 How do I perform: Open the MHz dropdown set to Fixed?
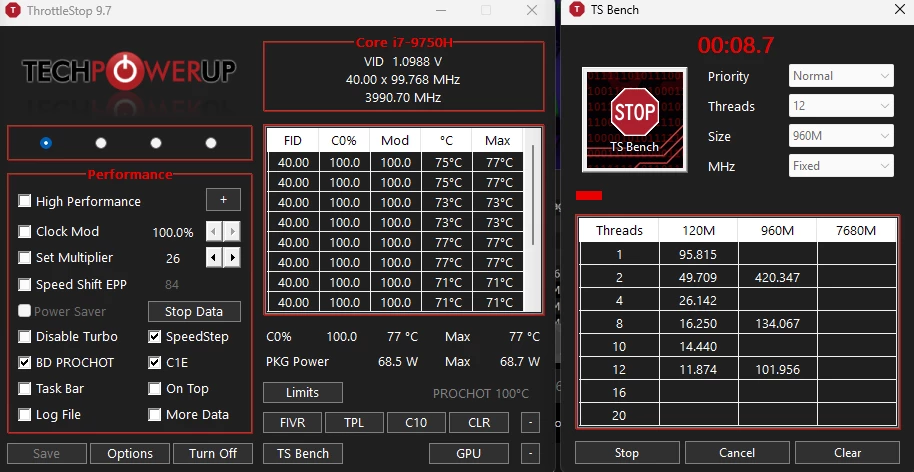tap(841, 165)
